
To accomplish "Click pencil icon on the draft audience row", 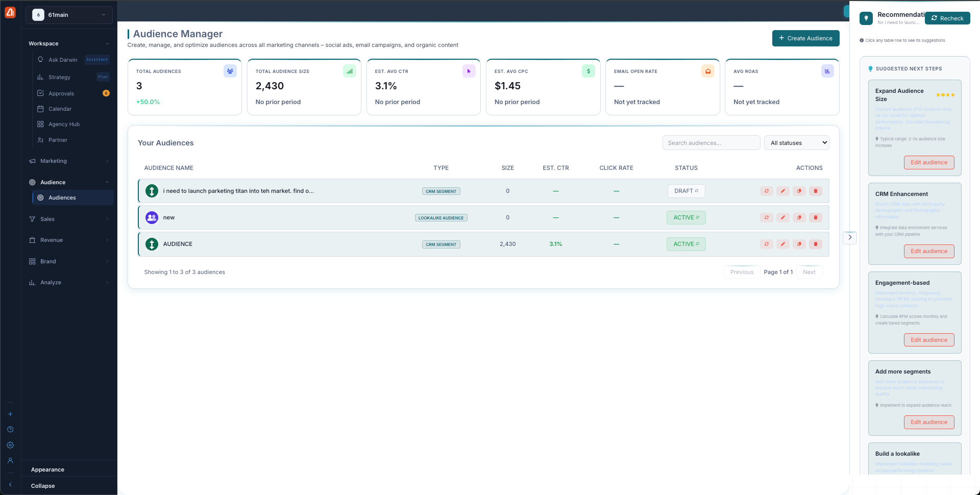I will click(782, 191).
